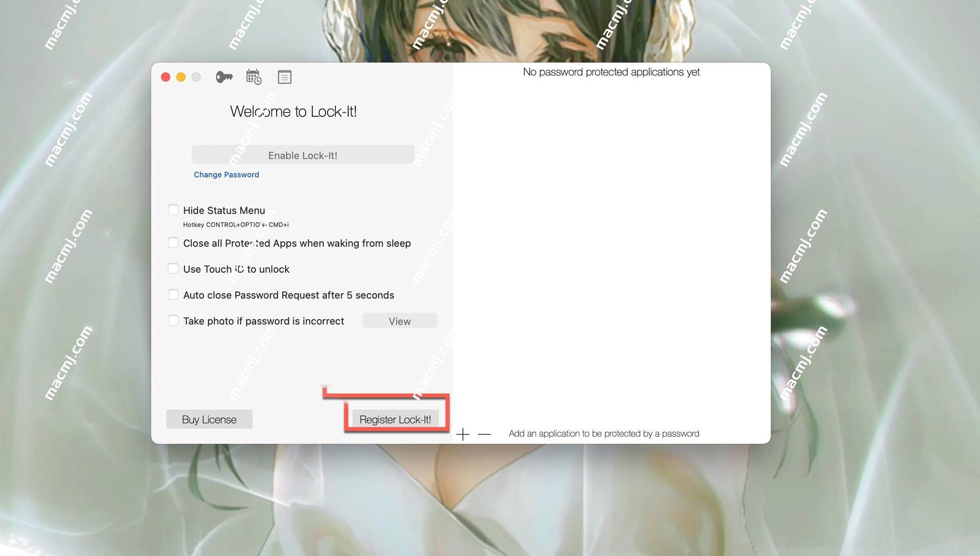Click the plus icon to add application
The height and width of the screenshot is (556, 980).
point(463,434)
